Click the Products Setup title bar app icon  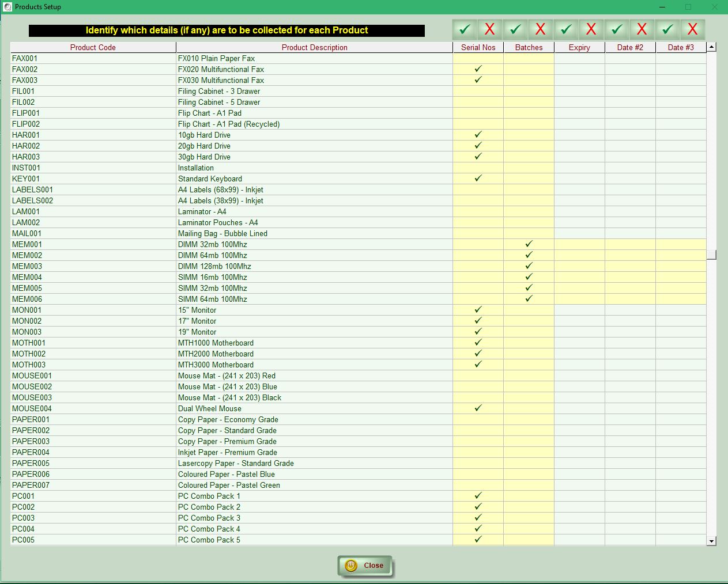click(x=7, y=7)
